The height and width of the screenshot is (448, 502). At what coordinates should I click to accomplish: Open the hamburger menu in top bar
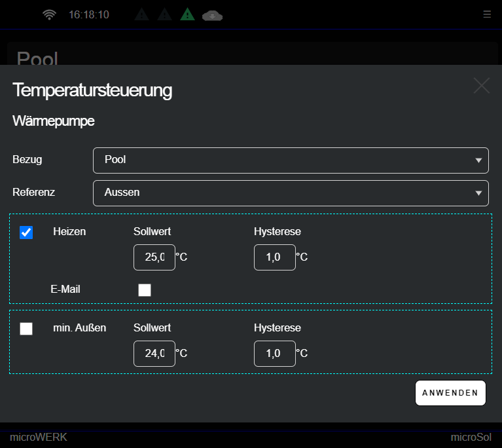pos(486,14)
